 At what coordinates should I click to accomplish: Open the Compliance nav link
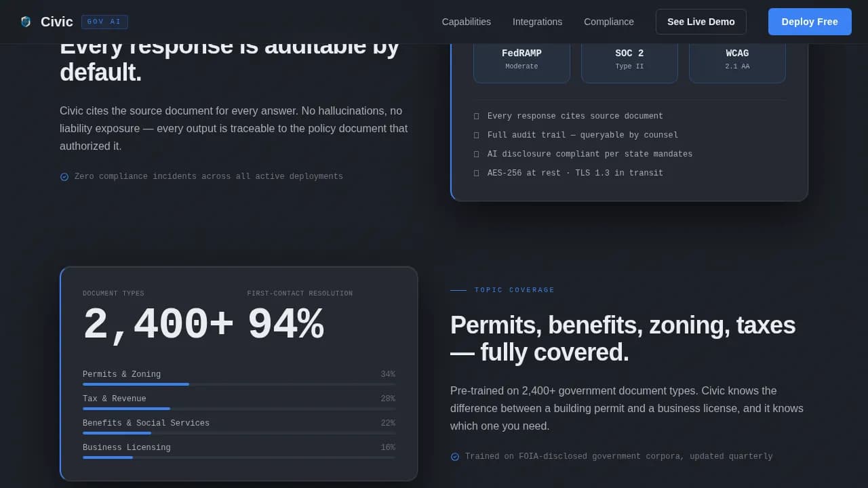[609, 22]
